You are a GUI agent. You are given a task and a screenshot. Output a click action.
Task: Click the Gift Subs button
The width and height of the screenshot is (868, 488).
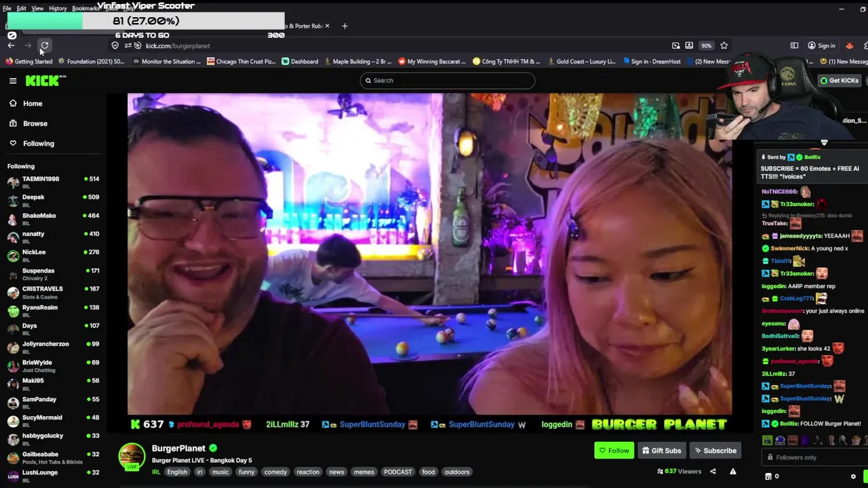pos(661,450)
